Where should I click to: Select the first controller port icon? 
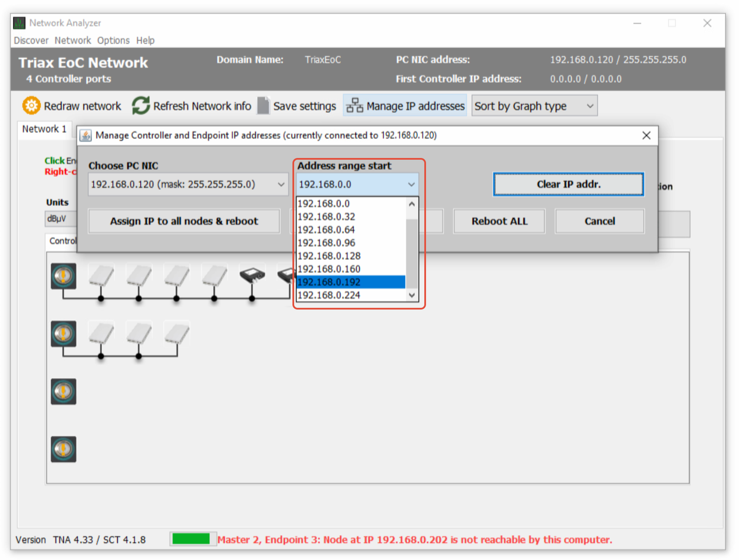click(x=63, y=276)
